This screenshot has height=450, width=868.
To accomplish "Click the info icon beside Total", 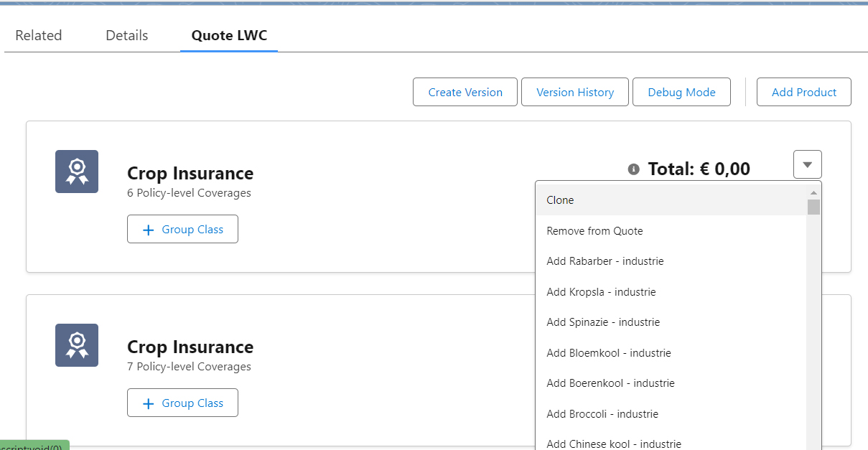I will [633, 169].
